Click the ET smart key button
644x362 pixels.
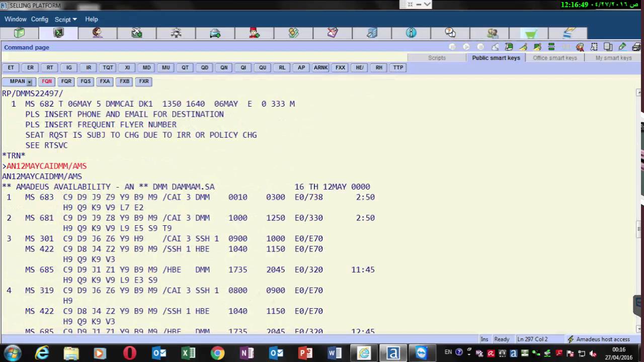(11, 67)
